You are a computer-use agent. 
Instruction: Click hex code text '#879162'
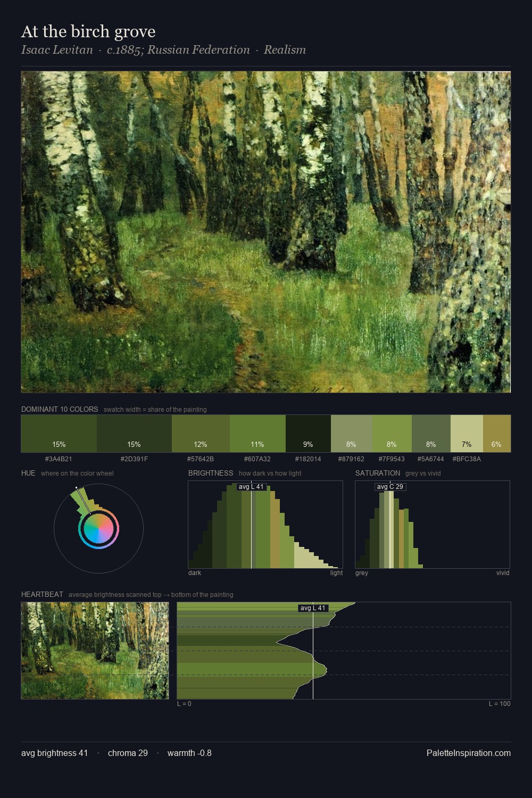(x=352, y=459)
